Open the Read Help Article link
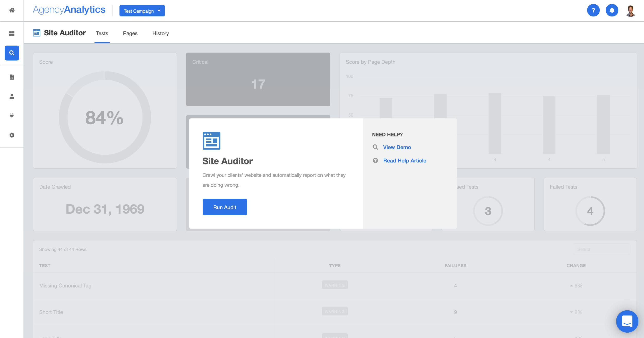644x338 pixels. point(404,160)
